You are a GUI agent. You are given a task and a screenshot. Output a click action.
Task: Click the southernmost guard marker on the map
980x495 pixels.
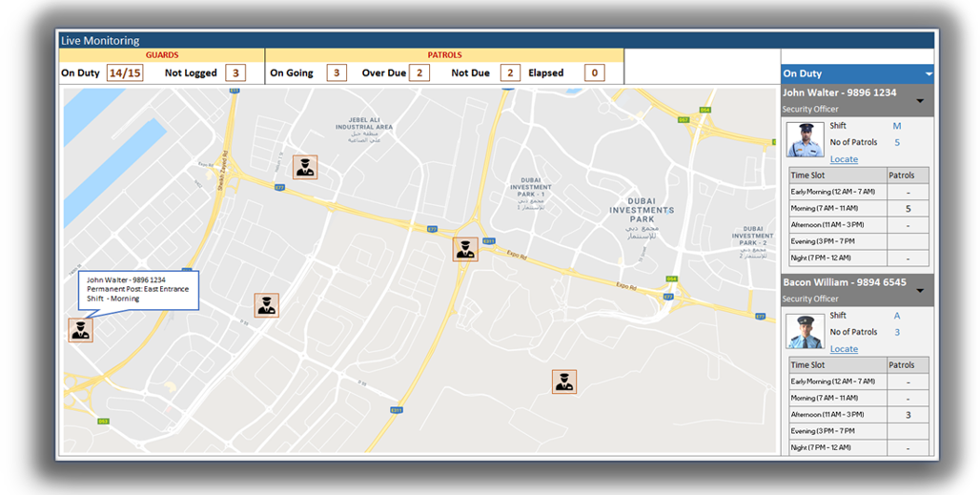[564, 382]
